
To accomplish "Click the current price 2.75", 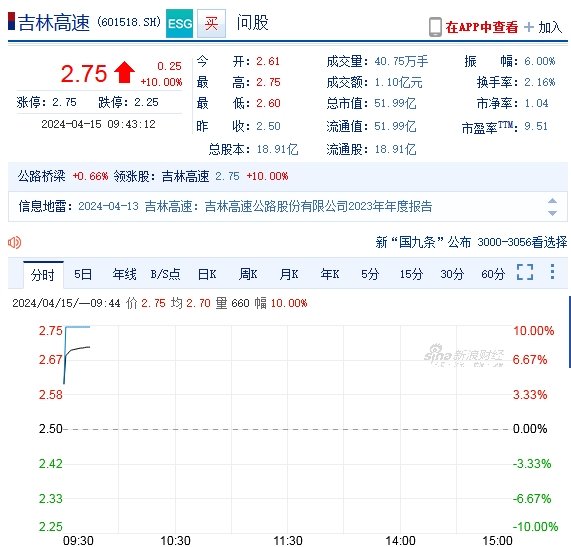I will (x=84, y=74).
